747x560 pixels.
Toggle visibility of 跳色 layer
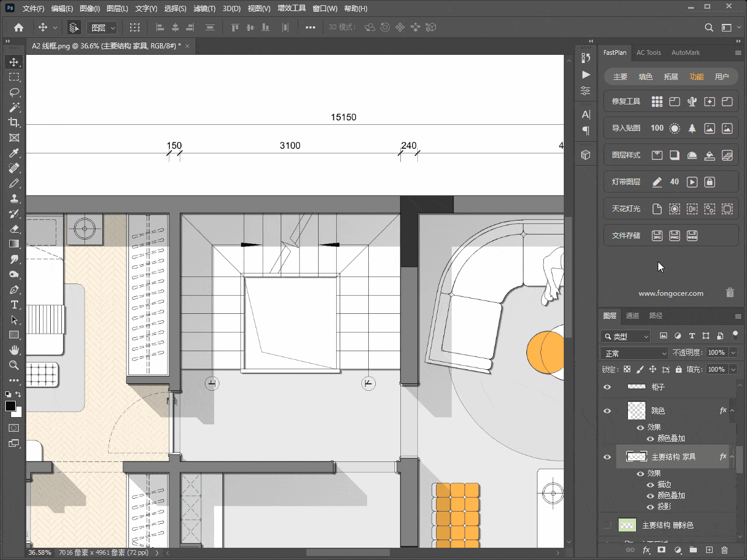click(607, 411)
